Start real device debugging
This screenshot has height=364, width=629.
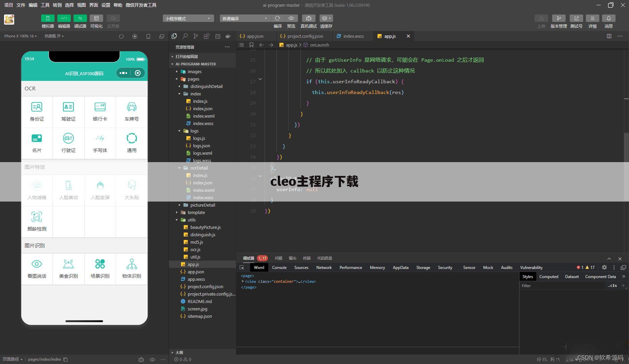tap(308, 18)
